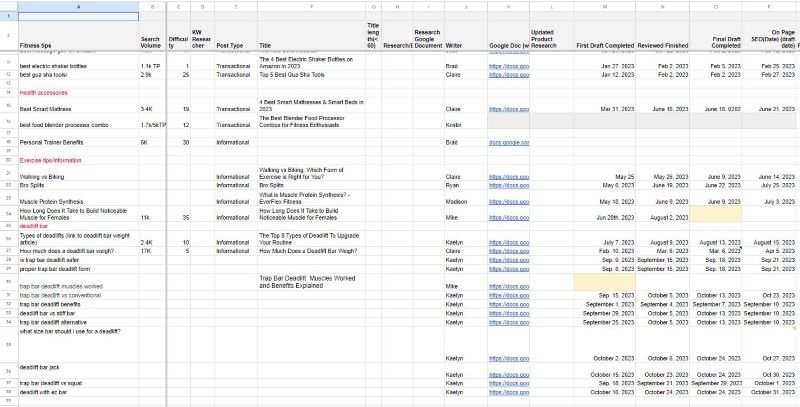The width and height of the screenshot is (800, 407).
Task: Select the 'trap bar deadlift vs conventional' cell
Action: (79, 295)
